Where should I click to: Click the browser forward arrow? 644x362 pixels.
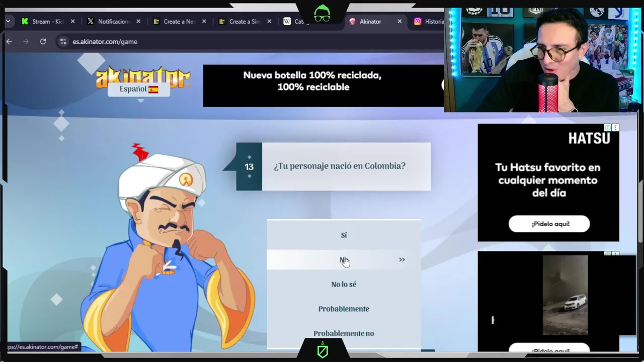(x=26, y=41)
